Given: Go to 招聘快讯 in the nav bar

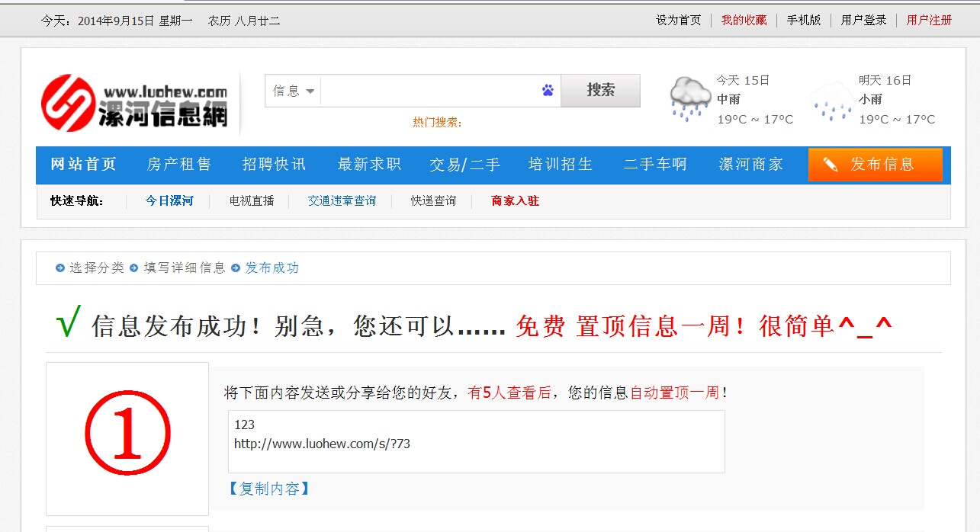Looking at the screenshot, I should [274, 165].
